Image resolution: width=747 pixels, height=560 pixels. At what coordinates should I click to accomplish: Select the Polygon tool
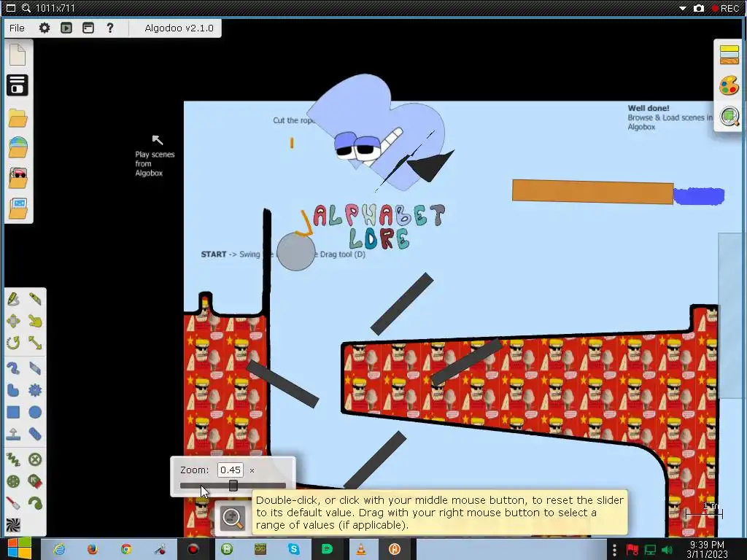coord(13,391)
